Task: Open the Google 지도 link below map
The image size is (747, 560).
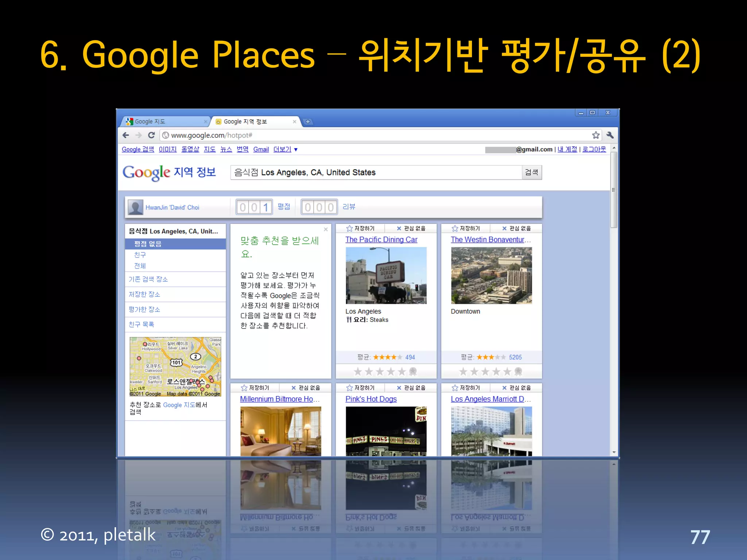Action: click(179, 405)
